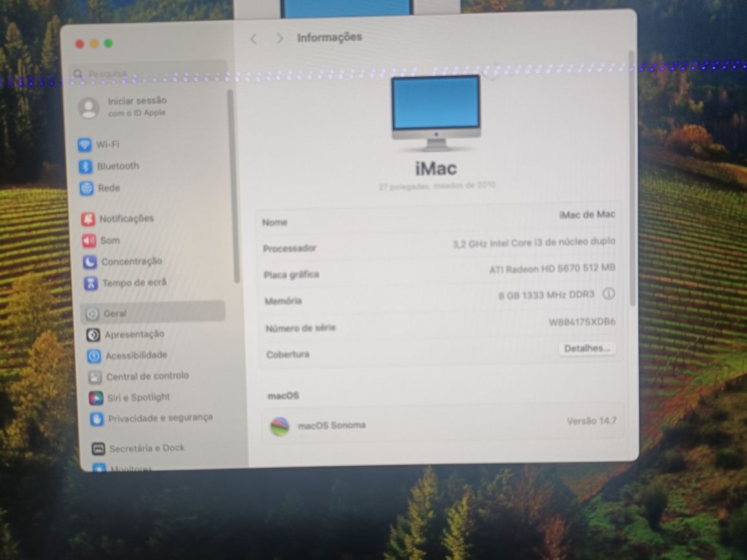Open the Siri e Spotlight icon
The width and height of the screenshot is (747, 560).
point(96,398)
